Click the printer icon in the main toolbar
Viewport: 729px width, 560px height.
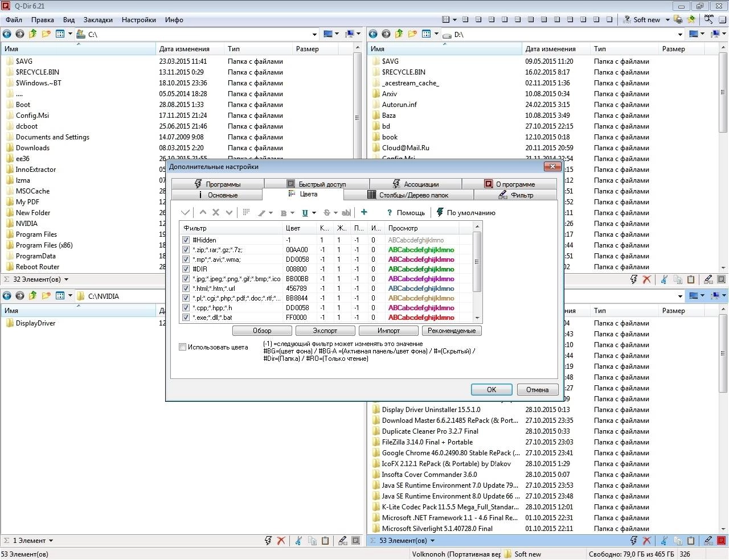coord(678,19)
